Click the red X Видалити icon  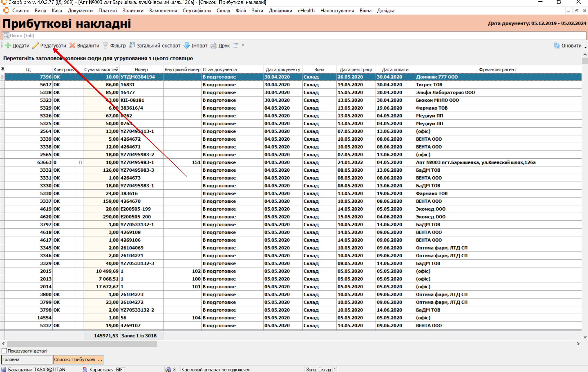72,46
